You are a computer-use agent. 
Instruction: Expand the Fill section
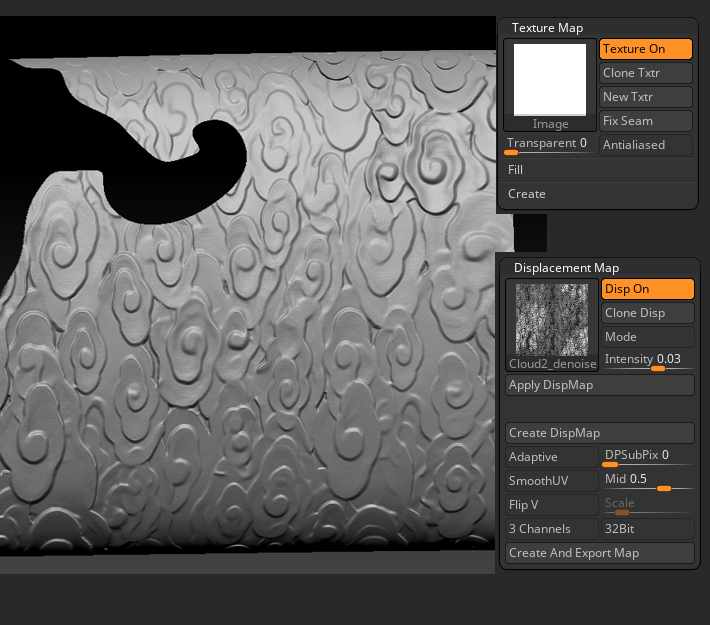(x=598, y=170)
